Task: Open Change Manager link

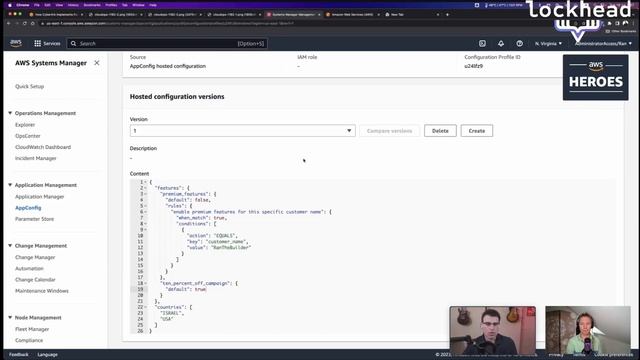Action: pyautogui.click(x=35, y=258)
